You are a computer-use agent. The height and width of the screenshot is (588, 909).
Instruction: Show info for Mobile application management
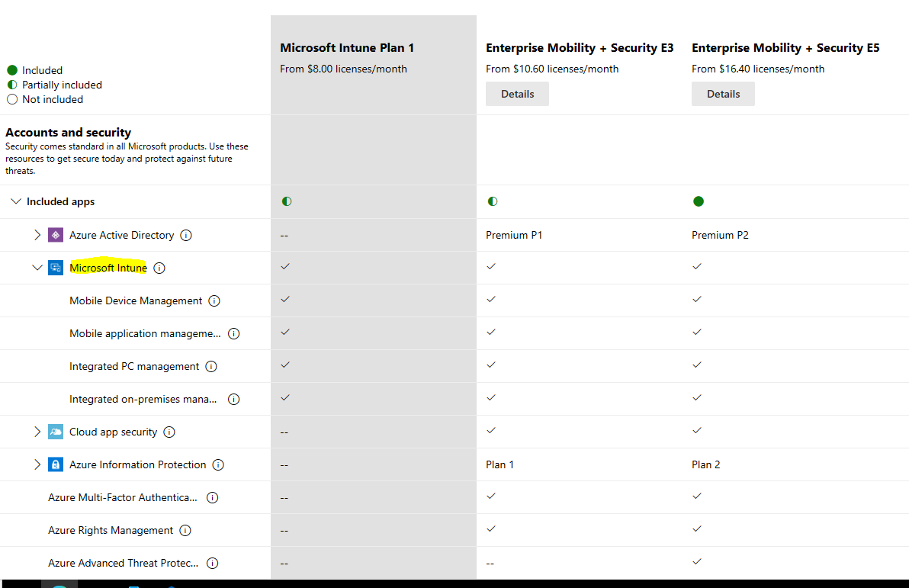coord(233,333)
